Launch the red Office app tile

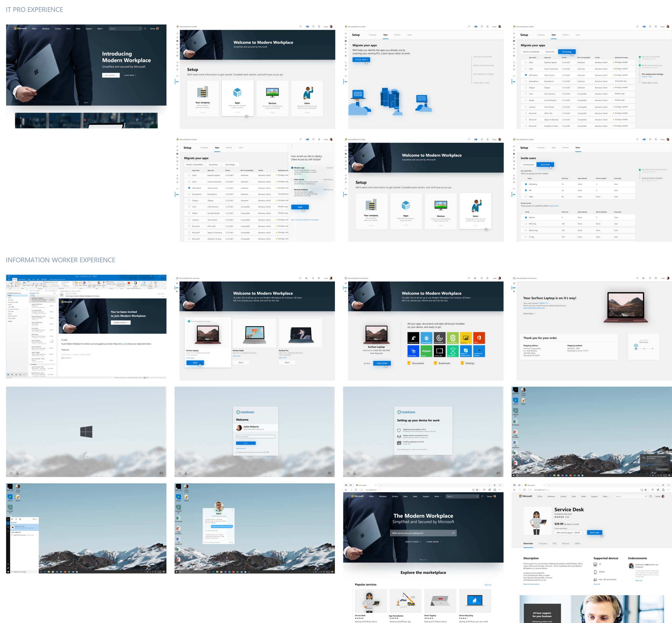pyautogui.click(x=479, y=338)
